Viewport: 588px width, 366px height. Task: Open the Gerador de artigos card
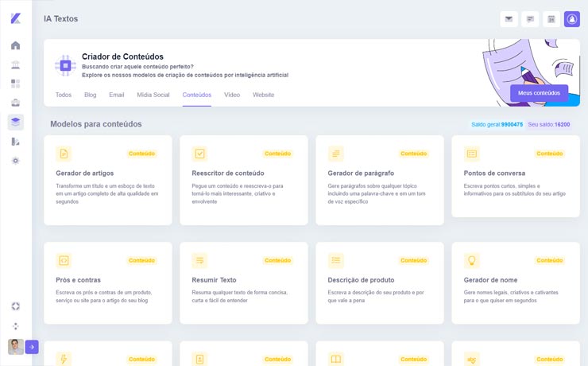107,179
